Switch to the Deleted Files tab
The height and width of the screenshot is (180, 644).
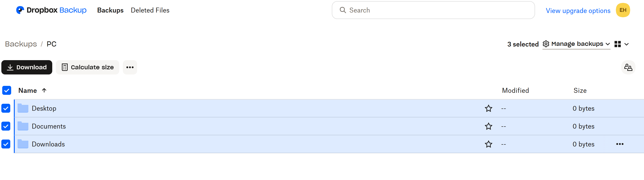pos(150,10)
